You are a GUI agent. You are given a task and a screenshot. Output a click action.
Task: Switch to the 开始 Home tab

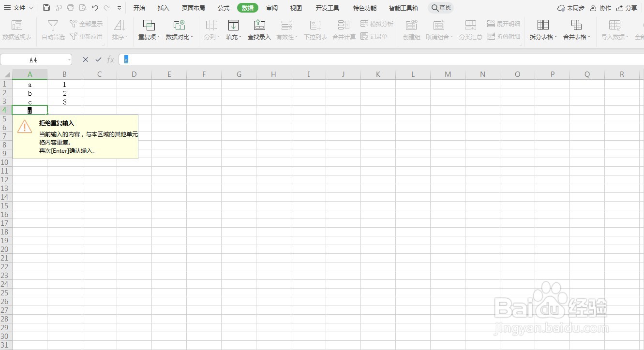[x=139, y=8]
